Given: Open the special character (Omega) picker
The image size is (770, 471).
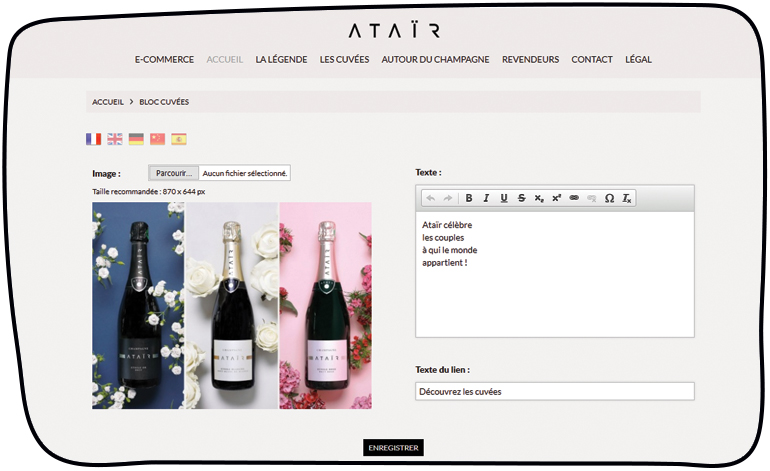Looking at the screenshot, I should click(609, 198).
